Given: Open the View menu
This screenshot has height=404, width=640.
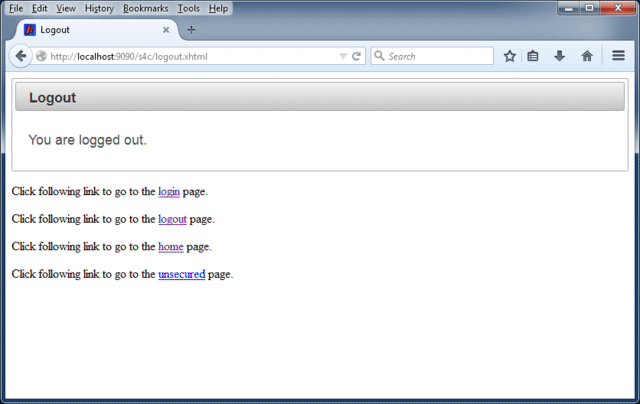Looking at the screenshot, I should coord(66,8).
